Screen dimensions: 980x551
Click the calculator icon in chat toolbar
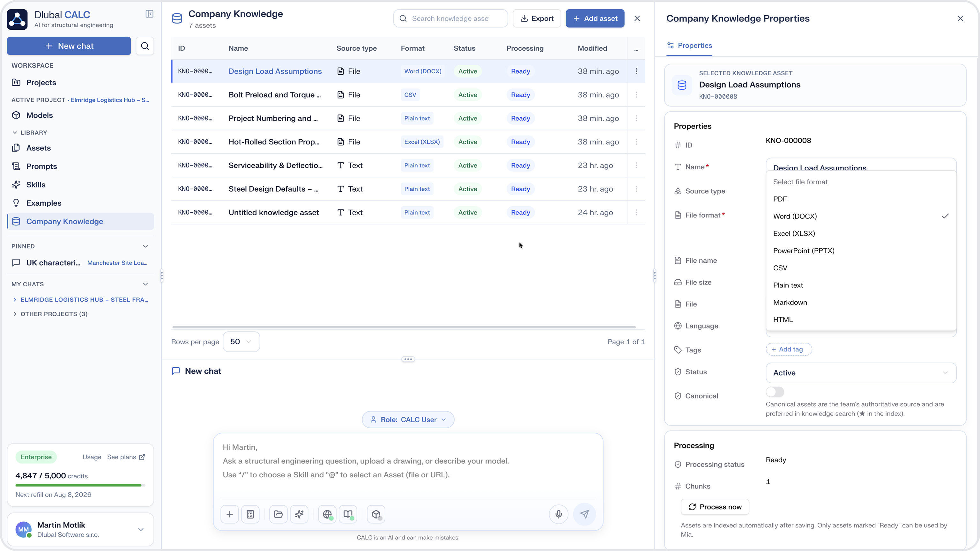pyautogui.click(x=250, y=515)
